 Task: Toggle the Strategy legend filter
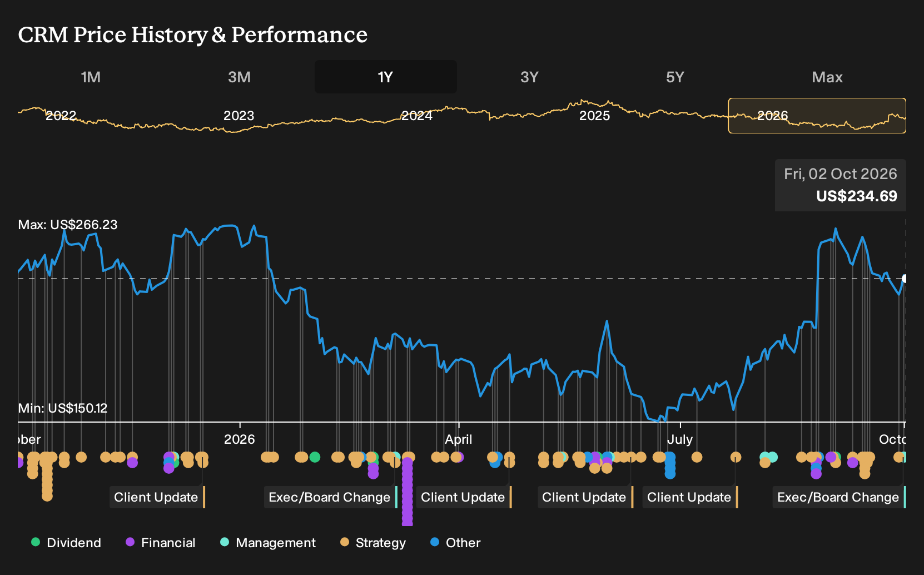(x=373, y=543)
